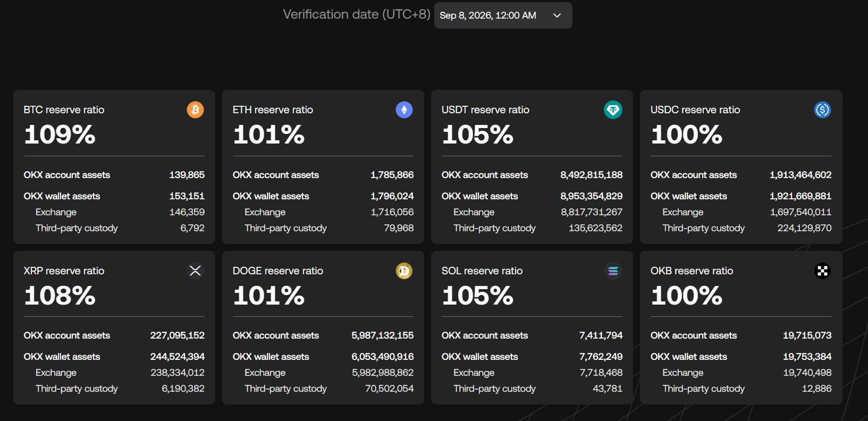Click USDT wallet assets value 8,953,354,829
The height and width of the screenshot is (421, 868).
tap(592, 196)
